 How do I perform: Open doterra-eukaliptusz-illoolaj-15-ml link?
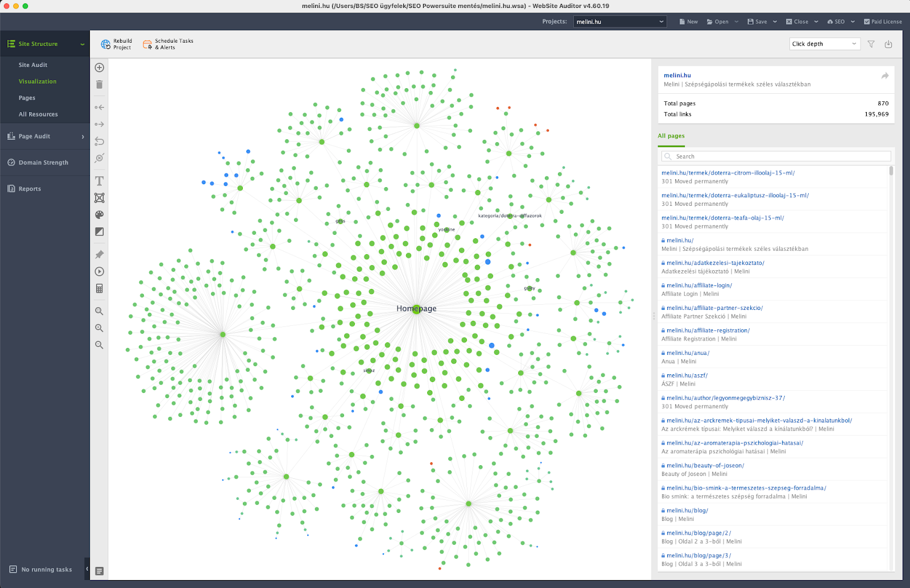pos(735,195)
